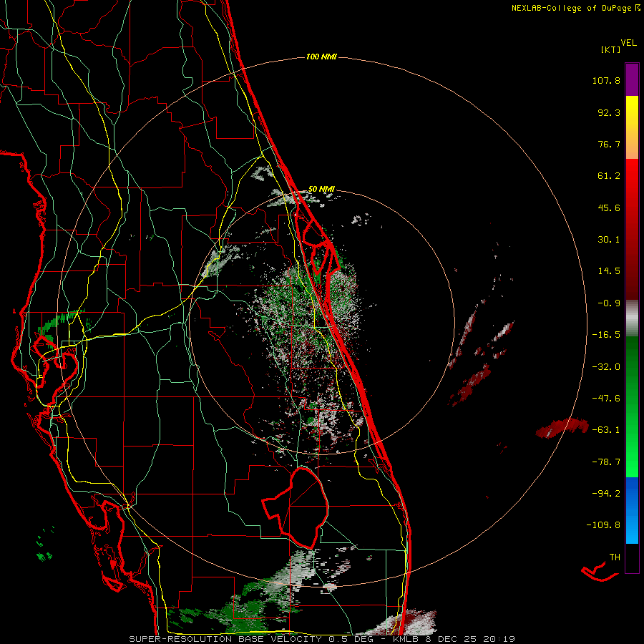Image resolution: width=644 pixels, height=644 pixels.
Task: Pick the blue band of velocity scale
Action: pyautogui.click(x=632, y=510)
